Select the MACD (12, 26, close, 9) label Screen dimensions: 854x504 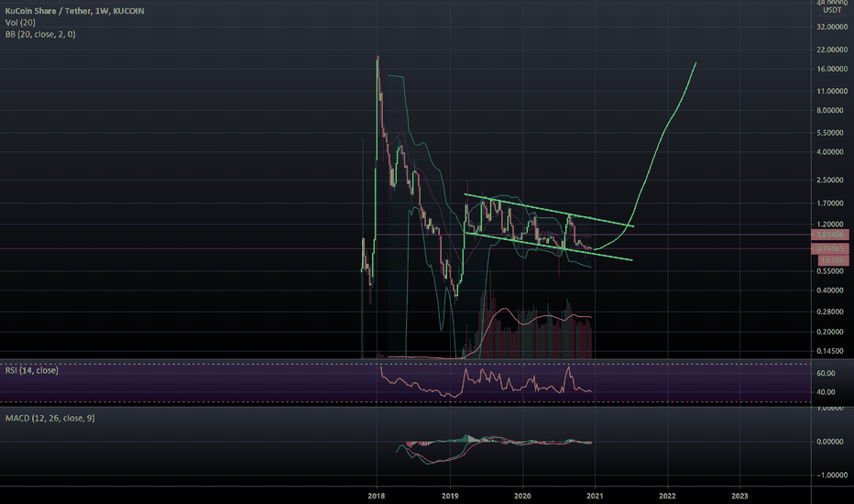pyautogui.click(x=49, y=418)
